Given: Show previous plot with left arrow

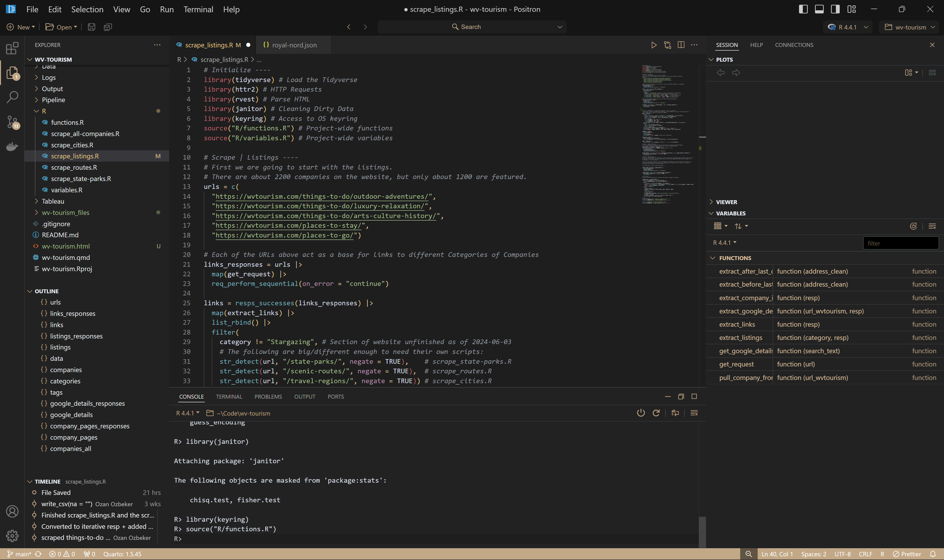Looking at the screenshot, I should tap(721, 72).
